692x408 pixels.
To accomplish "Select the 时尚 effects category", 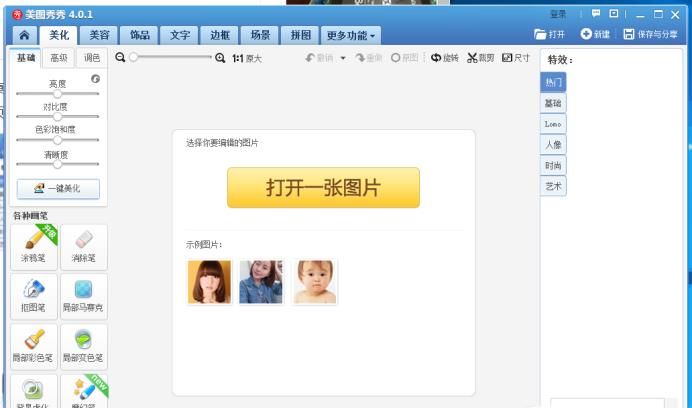I will click(x=553, y=166).
